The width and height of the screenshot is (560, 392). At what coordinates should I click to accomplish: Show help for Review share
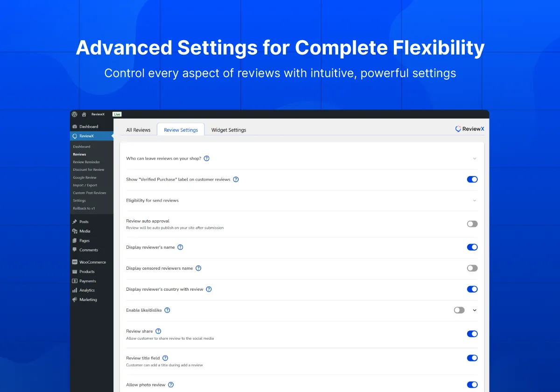tap(158, 331)
